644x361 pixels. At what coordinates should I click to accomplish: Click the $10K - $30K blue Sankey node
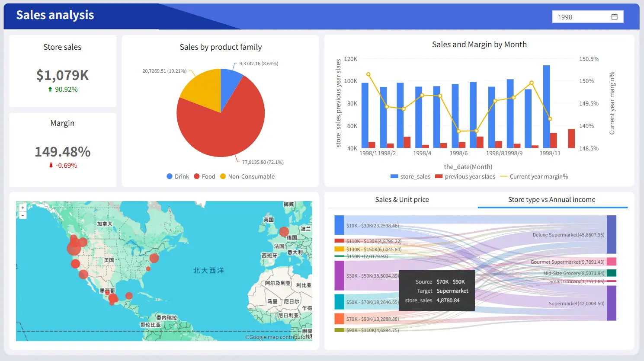tap(339, 225)
